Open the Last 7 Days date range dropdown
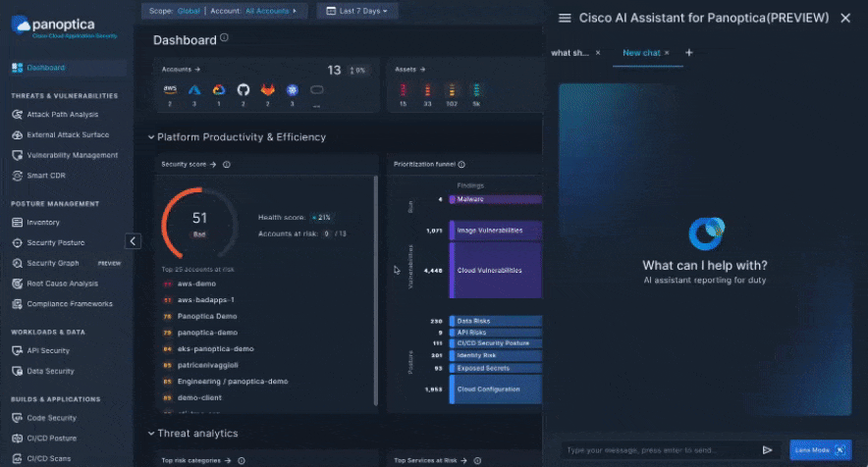This screenshot has height=467, width=868. (357, 11)
